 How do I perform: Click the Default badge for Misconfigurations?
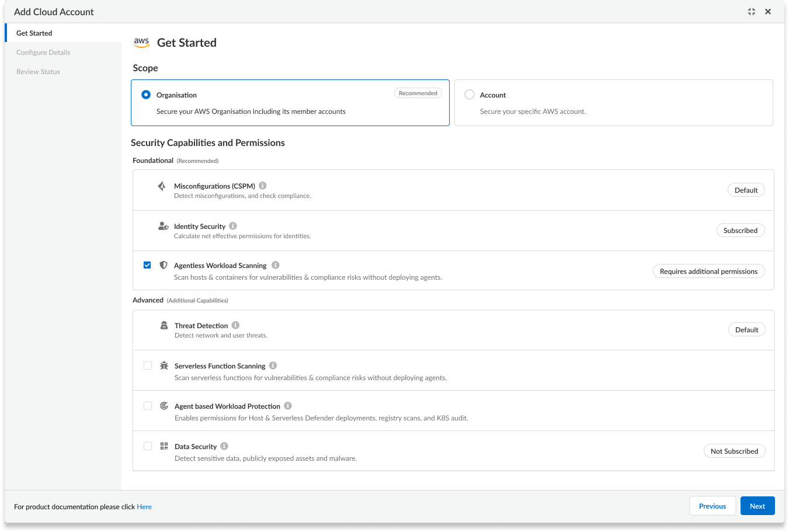[x=746, y=190]
